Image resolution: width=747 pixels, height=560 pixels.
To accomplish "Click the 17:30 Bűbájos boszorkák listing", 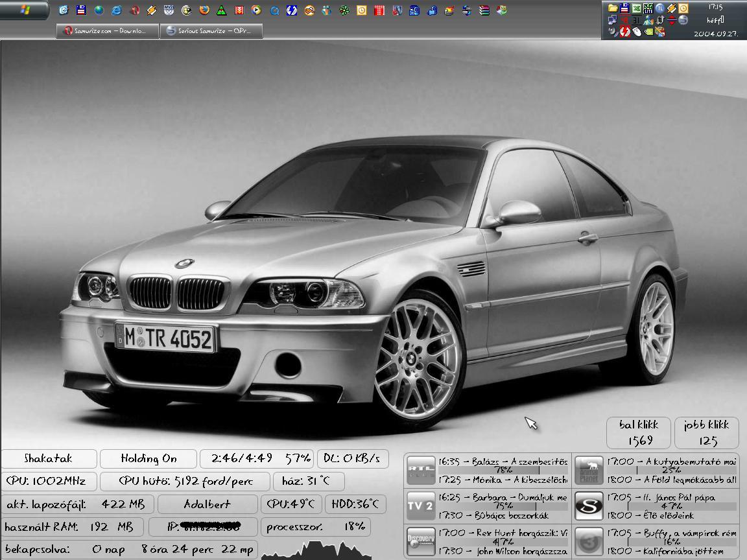I will coord(493,515).
